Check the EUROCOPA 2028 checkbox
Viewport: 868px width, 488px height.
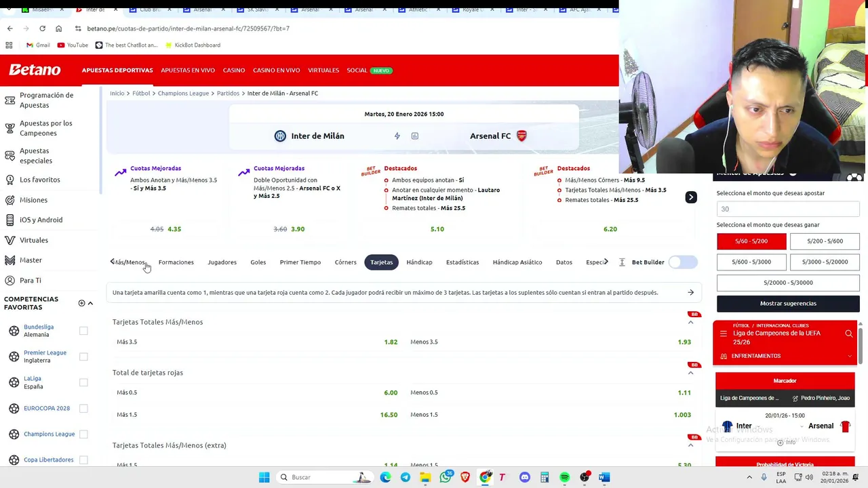pyautogui.click(x=83, y=408)
